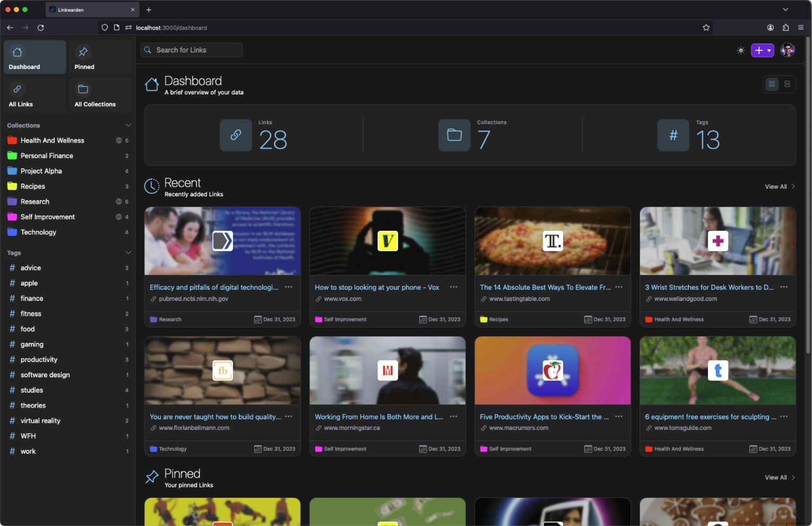Open the work tag
Image resolution: width=812 pixels, height=526 pixels.
click(68, 451)
